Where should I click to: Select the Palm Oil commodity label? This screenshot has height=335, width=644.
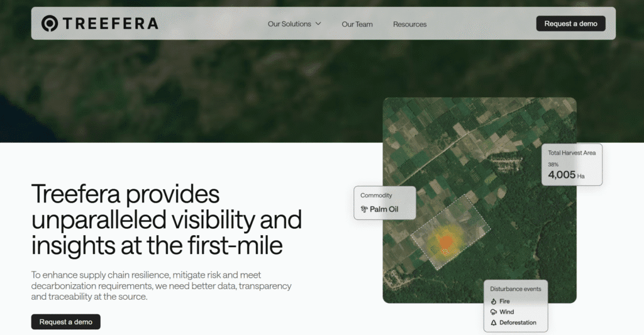(384, 209)
